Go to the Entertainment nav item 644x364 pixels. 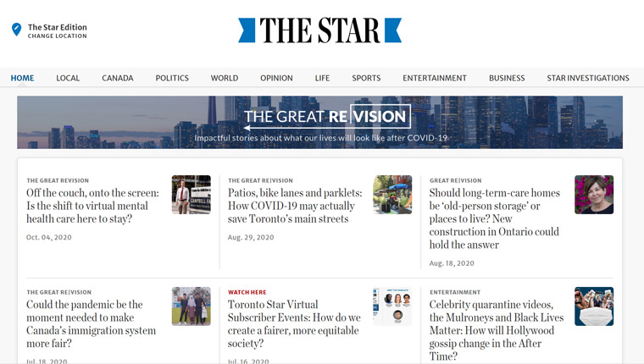[x=435, y=78]
